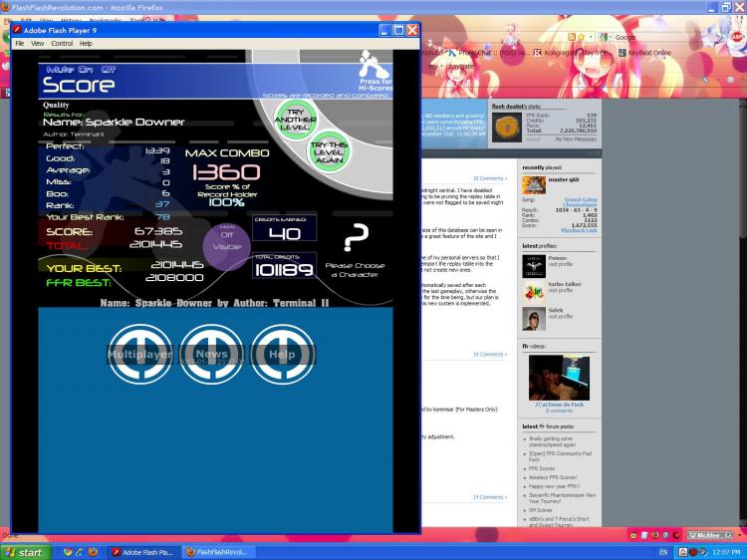
Task: Click the question mark character chooser
Action: [x=356, y=237]
